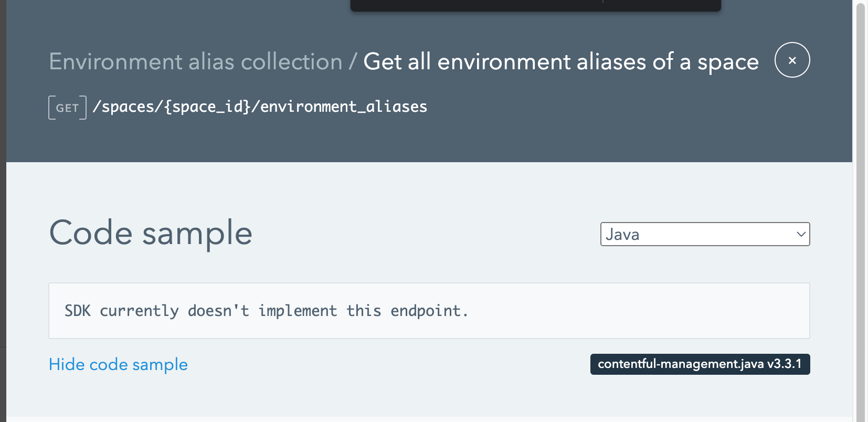Click the language selector chevron arrow
The height and width of the screenshot is (422, 868).
click(x=801, y=234)
